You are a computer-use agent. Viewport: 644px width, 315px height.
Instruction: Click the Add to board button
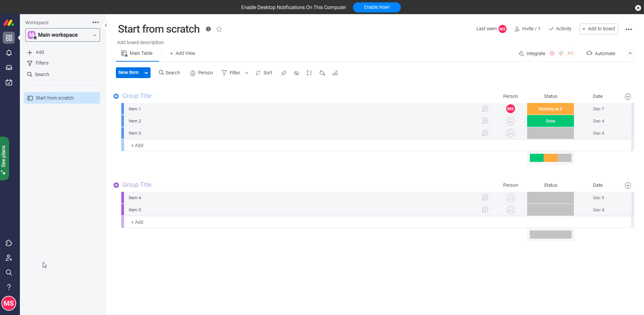point(599,29)
